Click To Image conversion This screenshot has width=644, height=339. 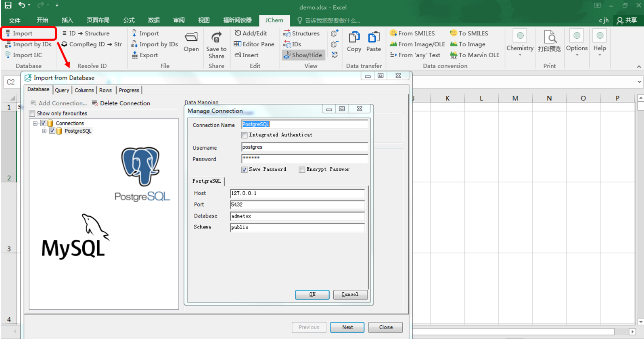(468, 44)
